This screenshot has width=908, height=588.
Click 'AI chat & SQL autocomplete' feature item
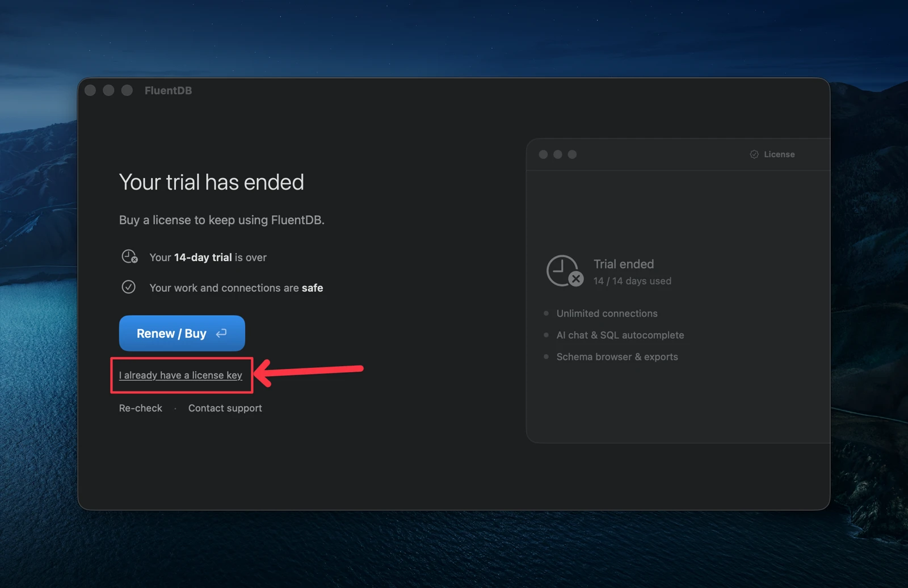point(620,335)
